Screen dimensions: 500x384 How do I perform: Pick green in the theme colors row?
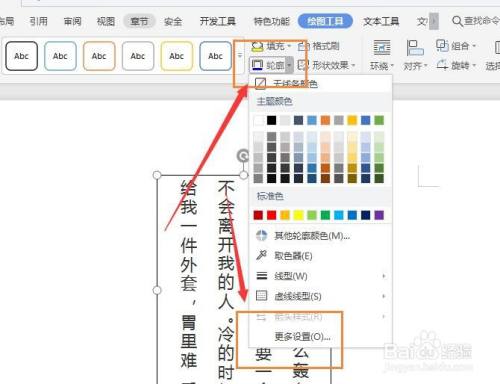pyautogui.click(x=379, y=120)
